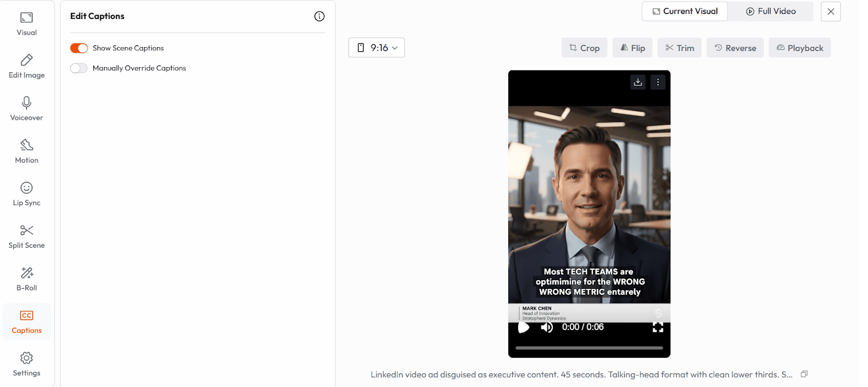Download the video with download icon

(x=638, y=82)
